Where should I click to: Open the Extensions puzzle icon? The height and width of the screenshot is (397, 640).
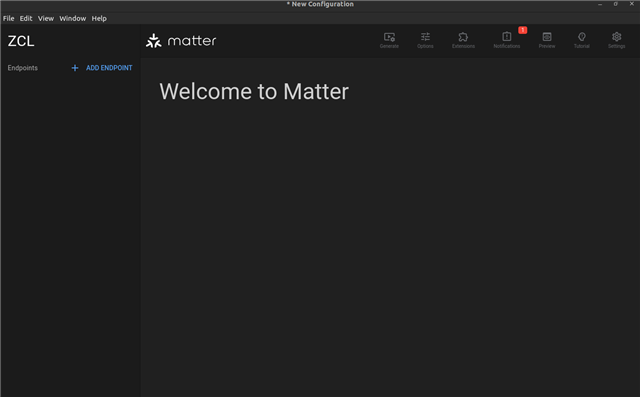click(x=463, y=37)
